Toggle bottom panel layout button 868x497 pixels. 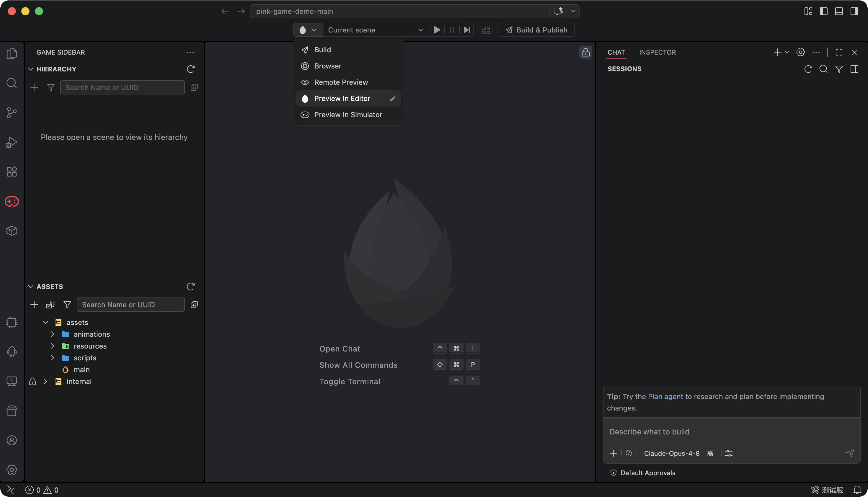839,11
